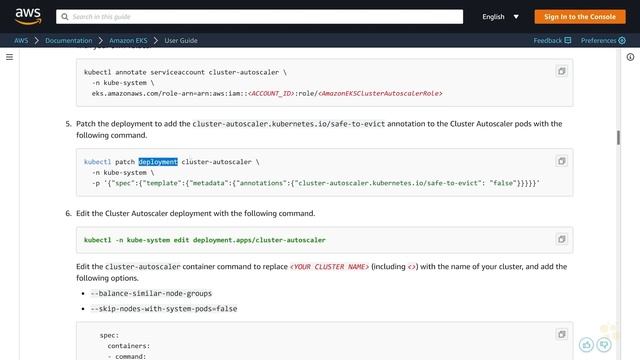Open Preferences link
Screen dimensions: 640x360
pos(598,40)
